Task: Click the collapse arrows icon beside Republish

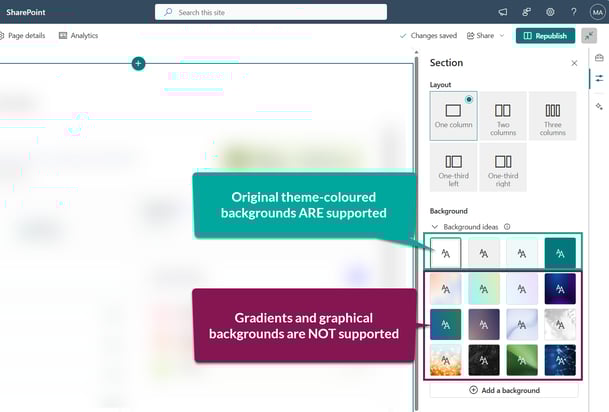Action: point(589,36)
